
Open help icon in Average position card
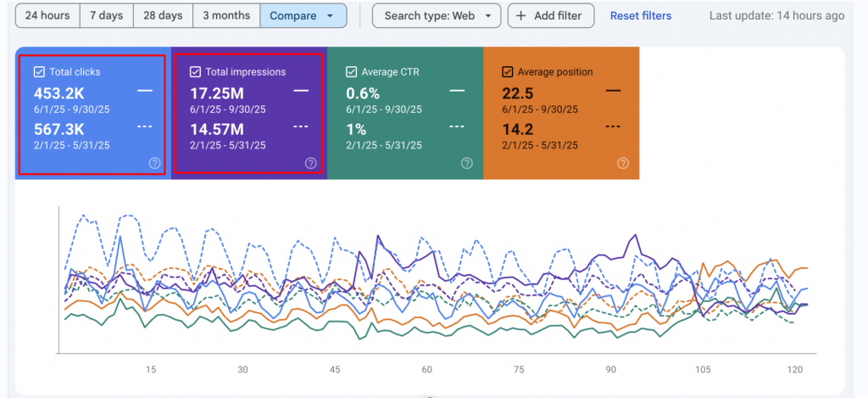[623, 163]
